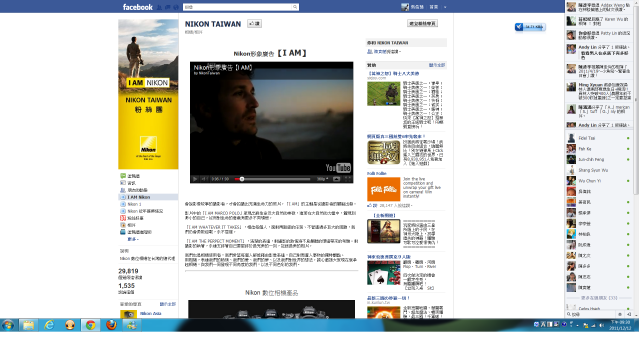Click first Andy Lin ticker story

pos(598,51)
